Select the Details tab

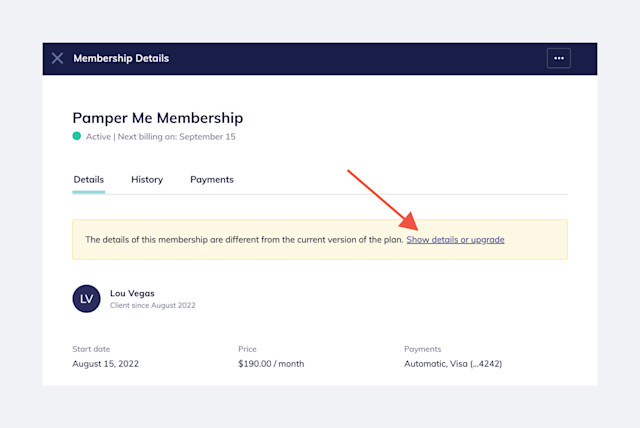(89, 180)
